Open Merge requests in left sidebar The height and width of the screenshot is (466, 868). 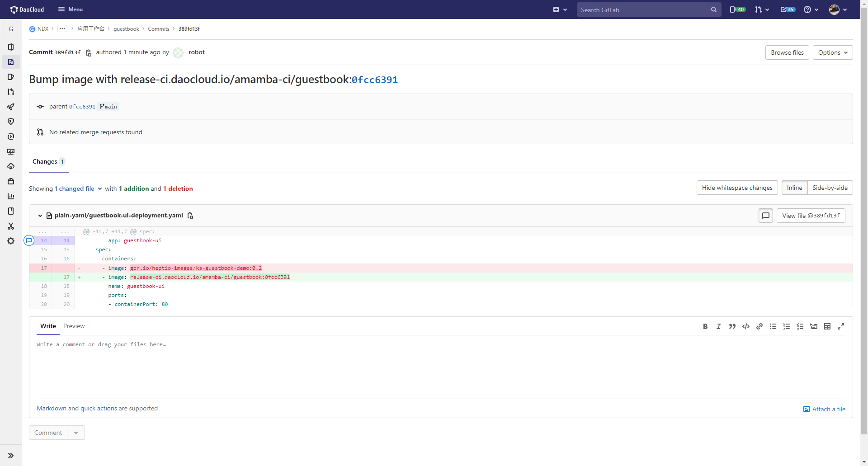(11, 92)
